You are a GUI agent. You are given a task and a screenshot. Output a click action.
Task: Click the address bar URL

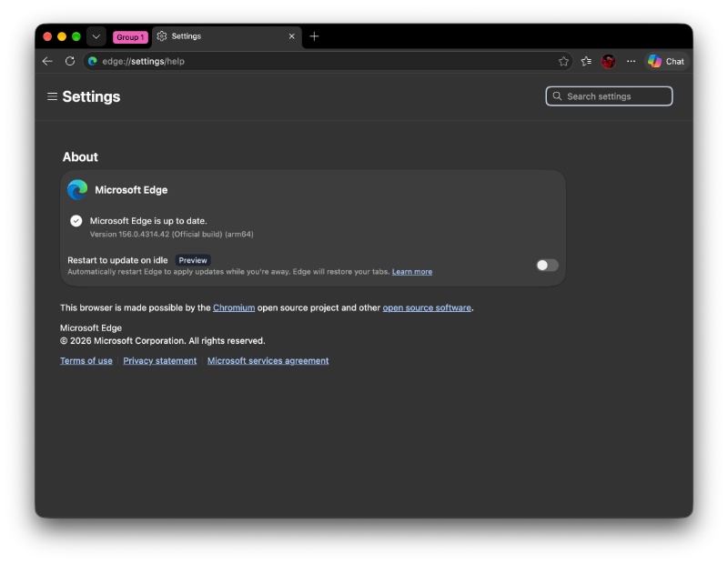(143, 61)
